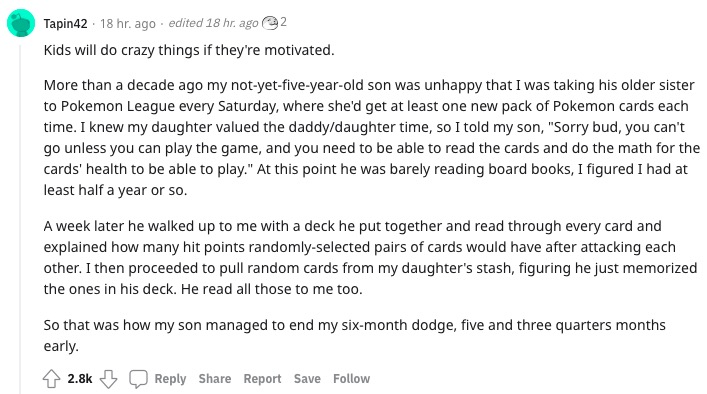This screenshot has width=707, height=394.
Task: Click the "edited 18 hr. ago" label
Action: pos(213,23)
